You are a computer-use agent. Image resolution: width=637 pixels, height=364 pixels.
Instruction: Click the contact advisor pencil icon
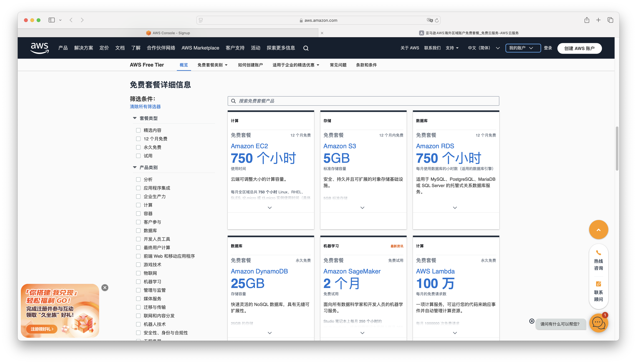598,284
